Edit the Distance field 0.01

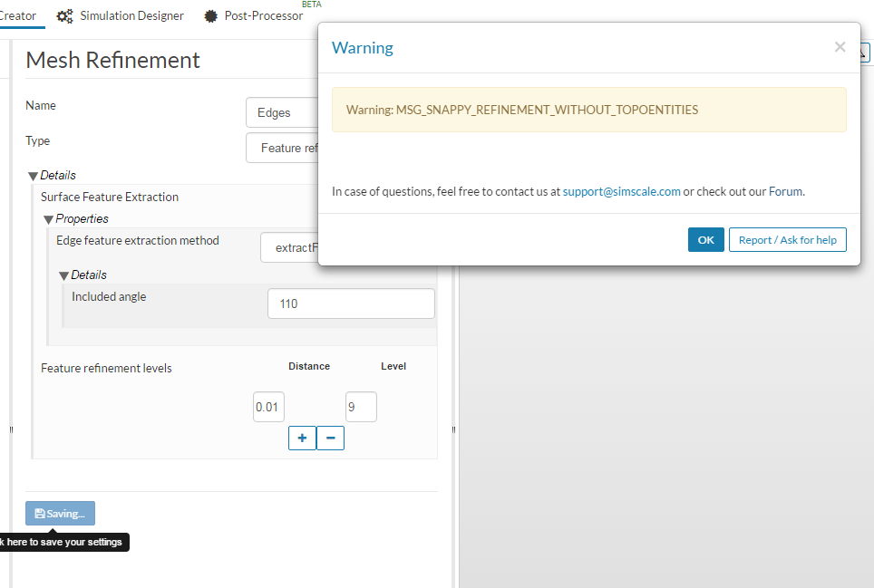[x=268, y=407]
